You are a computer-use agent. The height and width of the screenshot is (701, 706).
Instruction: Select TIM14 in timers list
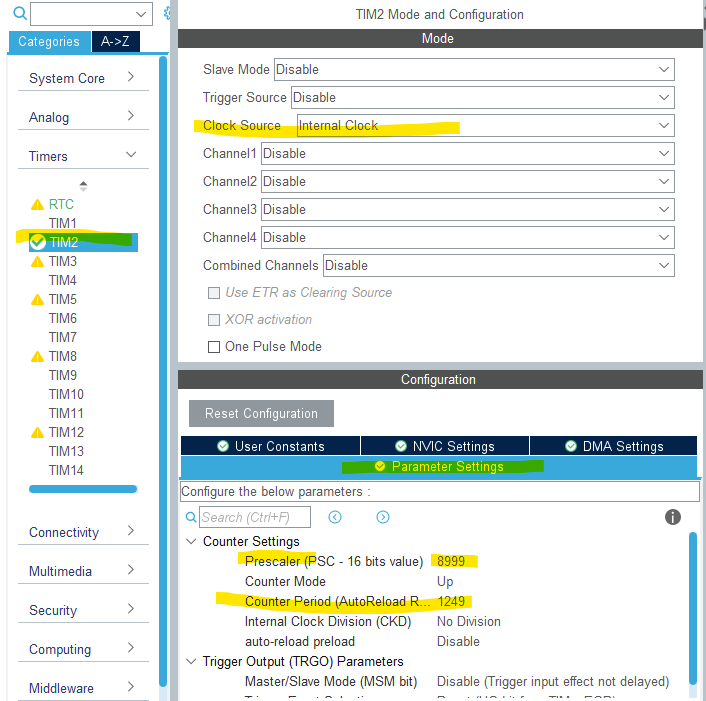pyautogui.click(x=66, y=470)
